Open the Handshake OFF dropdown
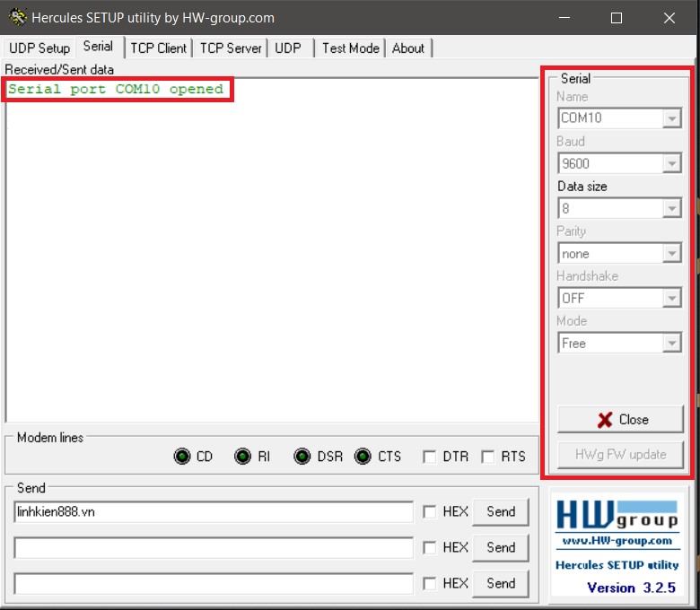The image size is (700, 610). [x=672, y=298]
